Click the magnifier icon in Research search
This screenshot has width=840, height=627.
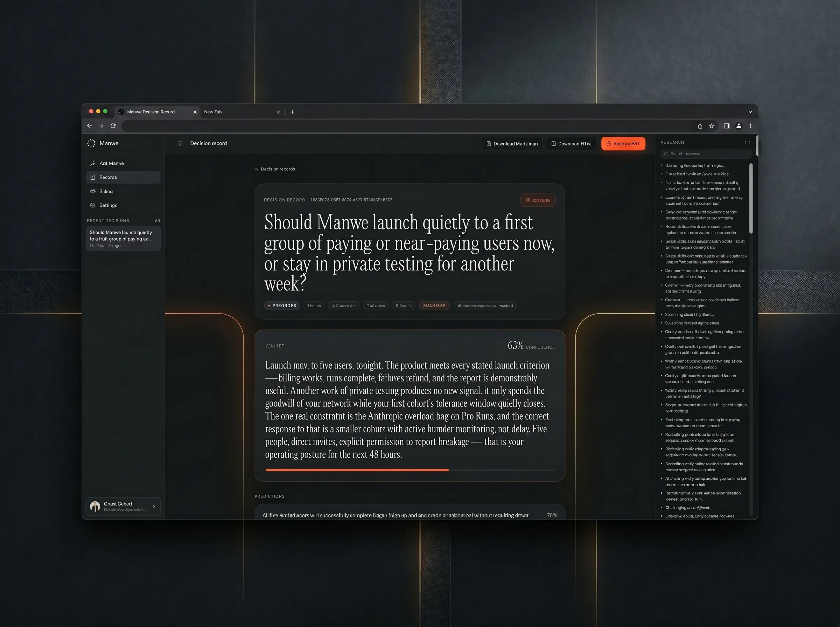(666, 154)
